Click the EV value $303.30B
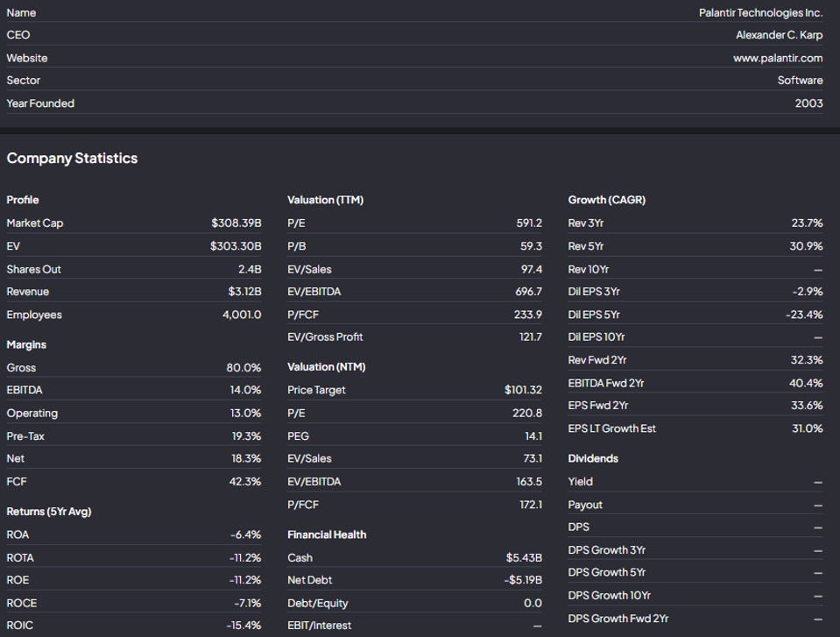This screenshot has width=840, height=637. pyautogui.click(x=236, y=246)
